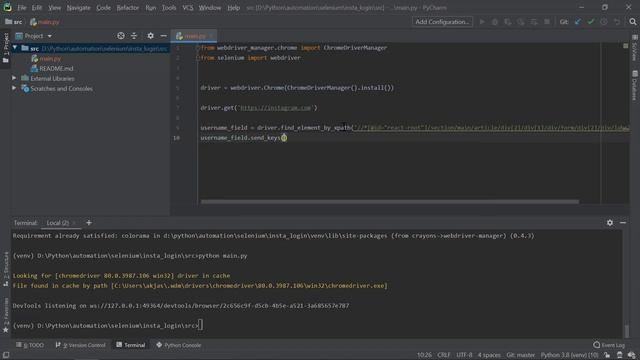Expand the External Libraries node
Screen dimensions: 640x360
[14, 78]
